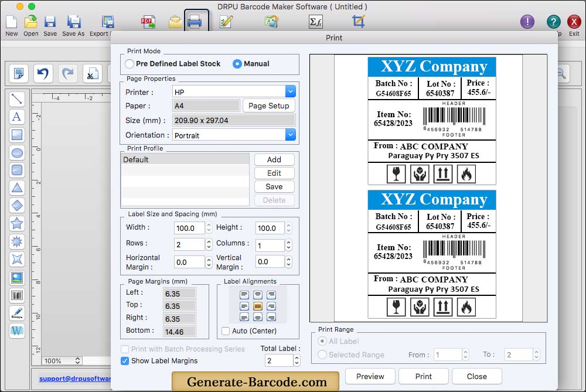Select the Selected Range radio button
The image size is (586, 392).
click(322, 354)
